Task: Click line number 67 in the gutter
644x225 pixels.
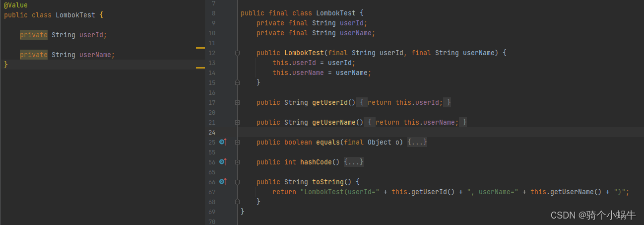Action: [212, 192]
